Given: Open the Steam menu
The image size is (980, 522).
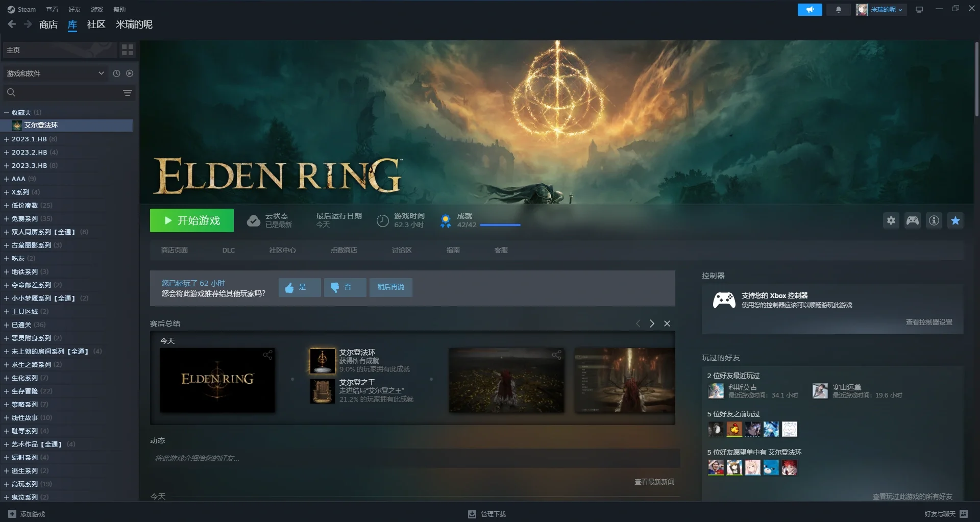Looking at the screenshot, I should pyautogui.click(x=21, y=9).
